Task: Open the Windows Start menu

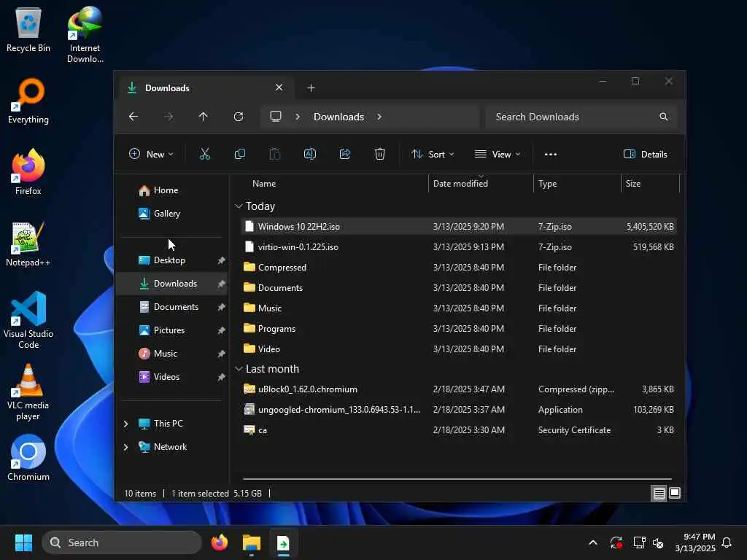Action: pos(23,542)
